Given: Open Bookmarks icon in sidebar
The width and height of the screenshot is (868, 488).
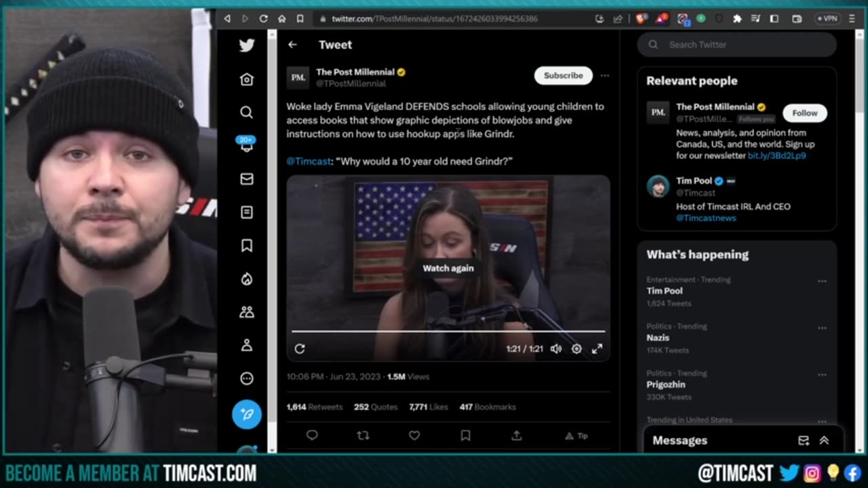Looking at the screenshot, I should (247, 245).
